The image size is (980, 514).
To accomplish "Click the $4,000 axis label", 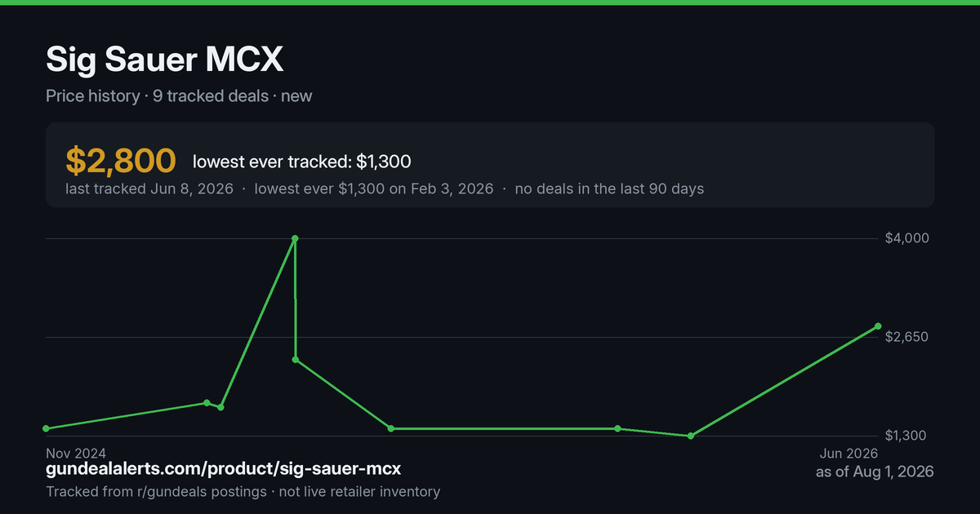I will tap(906, 238).
